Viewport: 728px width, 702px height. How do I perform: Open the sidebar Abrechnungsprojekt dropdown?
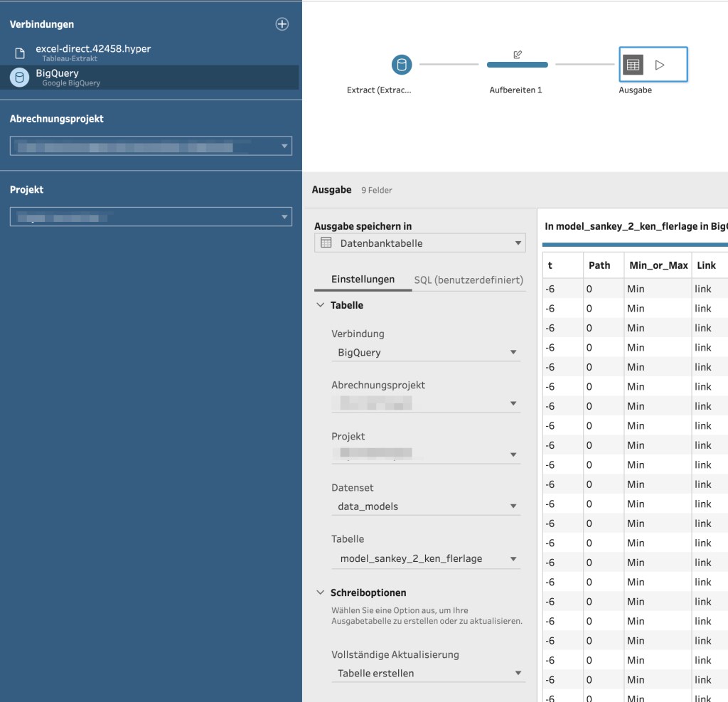coord(151,146)
